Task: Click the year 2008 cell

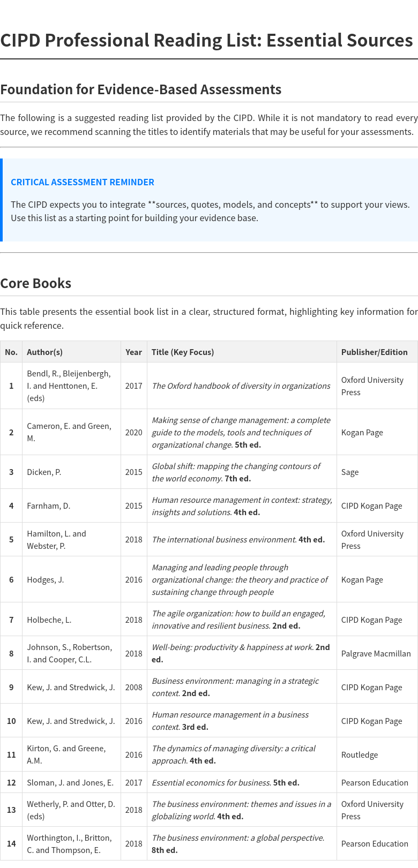Action: coord(133,687)
